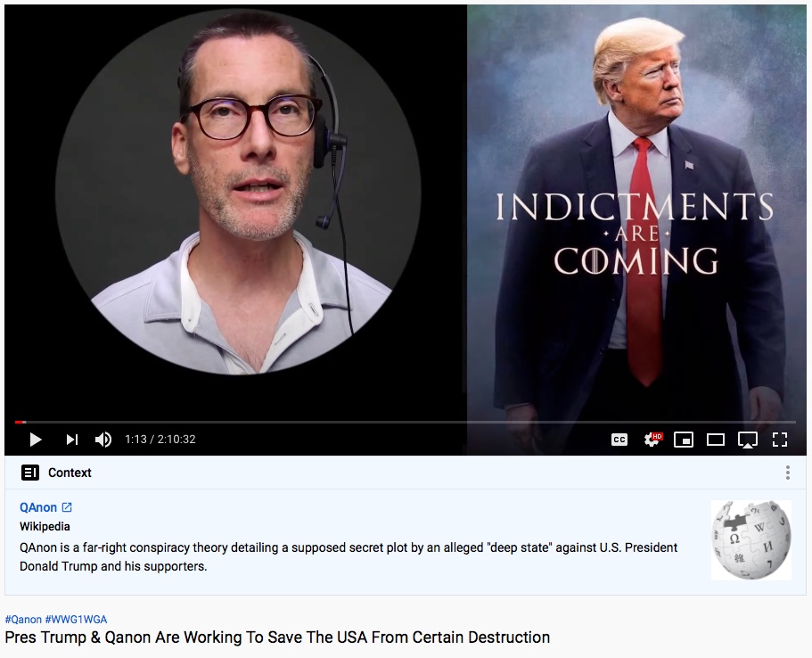Click the Context panel icon
This screenshot has height=658, width=812.
(x=30, y=473)
